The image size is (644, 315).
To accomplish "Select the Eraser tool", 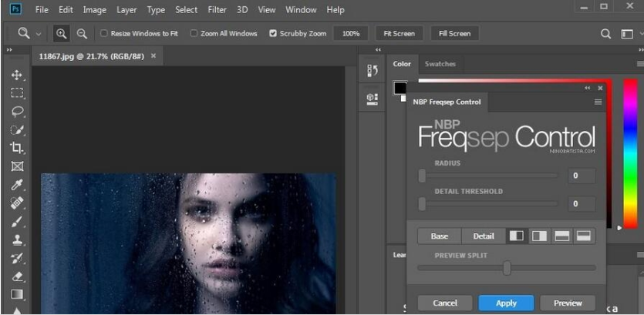I will [17, 276].
